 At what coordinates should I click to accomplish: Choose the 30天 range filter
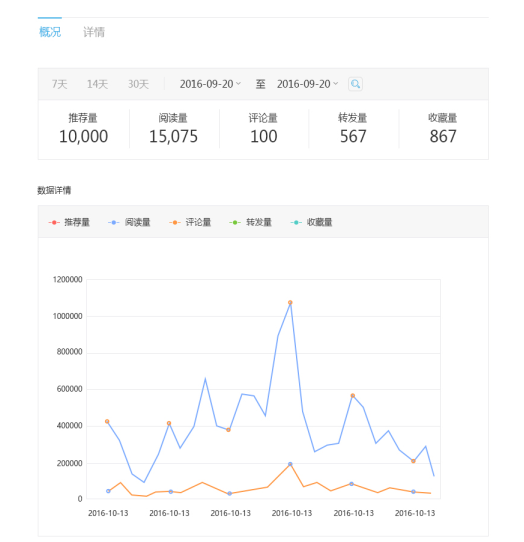[138, 84]
